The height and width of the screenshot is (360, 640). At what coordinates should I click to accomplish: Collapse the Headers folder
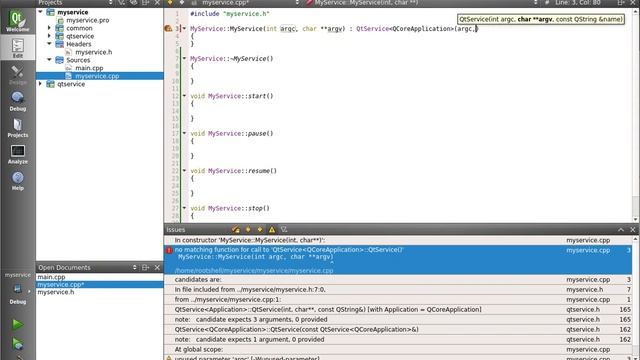[x=49, y=44]
